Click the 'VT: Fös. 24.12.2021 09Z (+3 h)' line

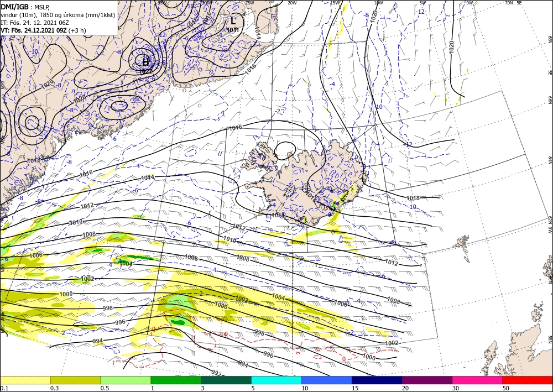pyautogui.click(x=43, y=30)
